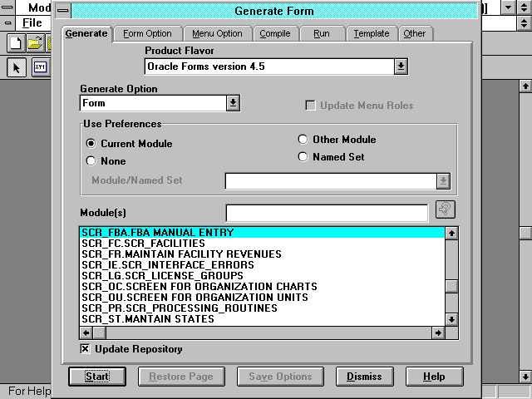Expand the Product Flavor dropdown
Image resolution: width=532 pixels, height=399 pixels.
401,66
